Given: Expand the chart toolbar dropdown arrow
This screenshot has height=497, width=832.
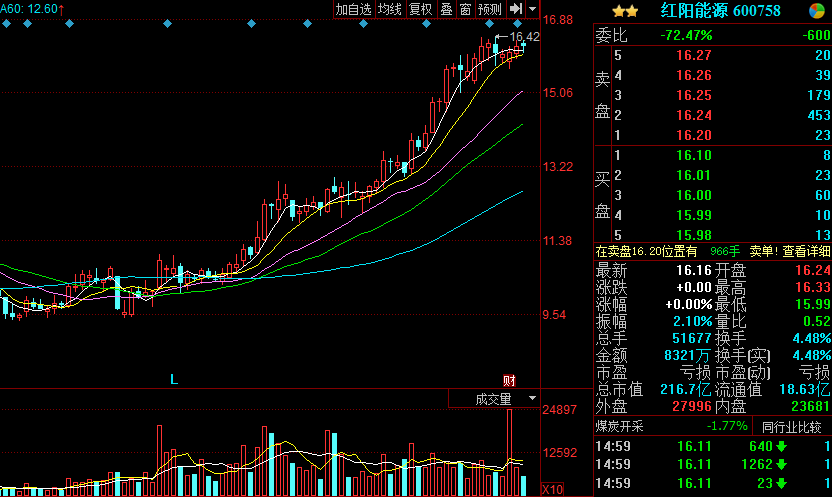Looking at the screenshot, I should pyautogui.click(x=533, y=9).
